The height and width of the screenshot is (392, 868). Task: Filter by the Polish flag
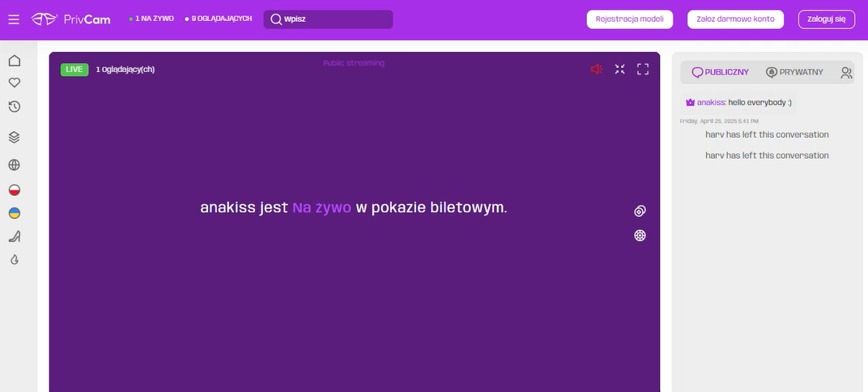point(14,190)
